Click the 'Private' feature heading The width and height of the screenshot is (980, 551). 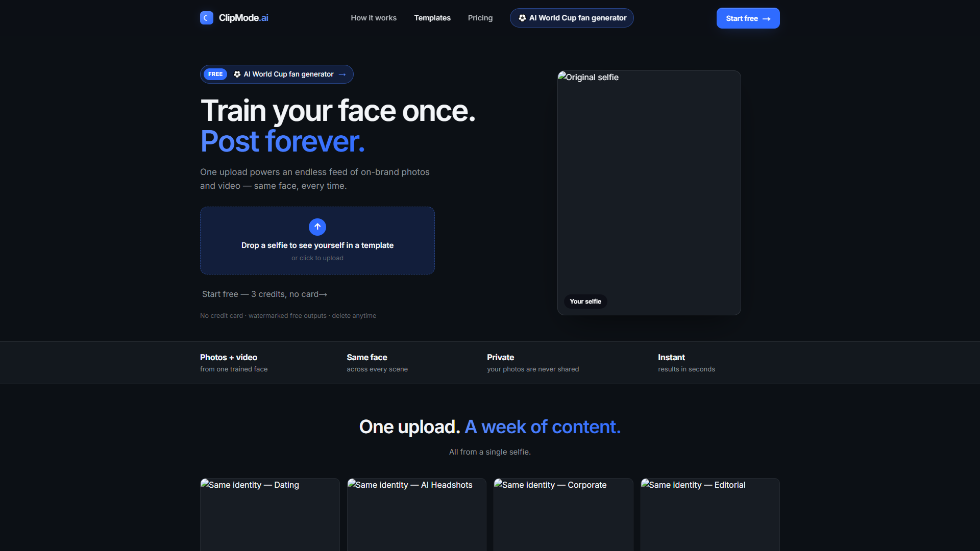pos(501,358)
